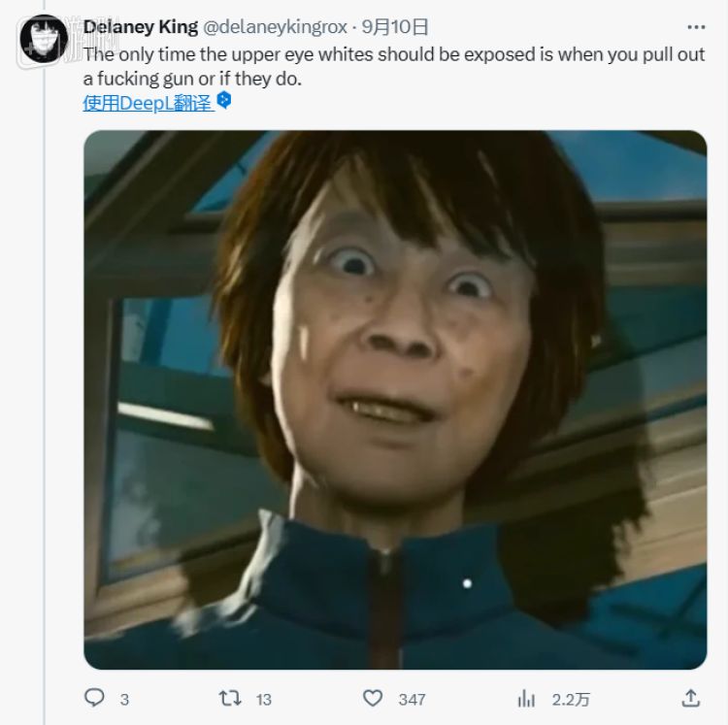The image size is (728, 725).
Task: Click the reply count number 3
Action: pyautogui.click(x=124, y=699)
